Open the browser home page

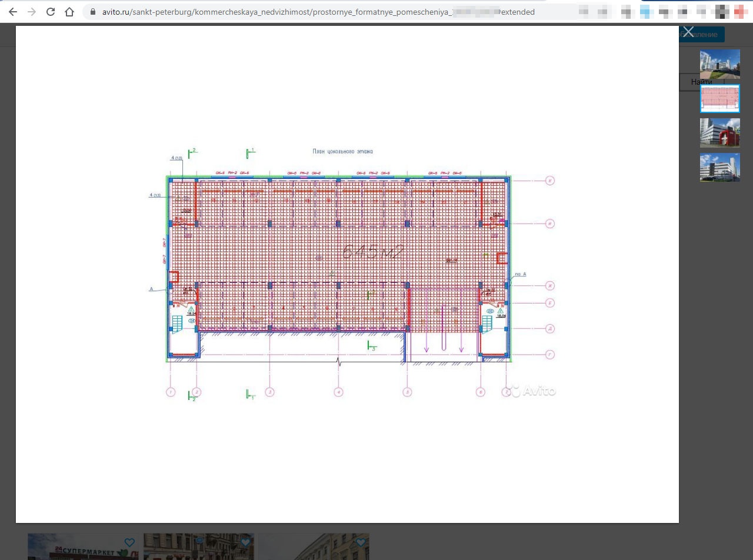click(69, 12)
